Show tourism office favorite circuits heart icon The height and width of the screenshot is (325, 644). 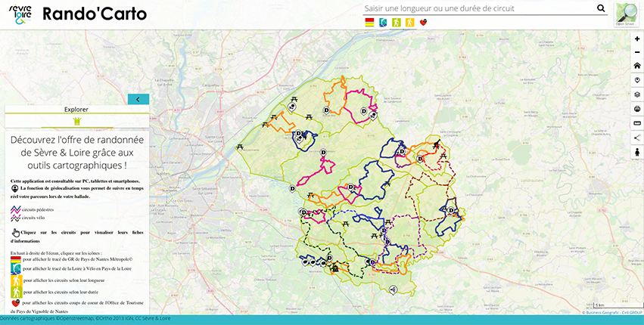pos(423,23)
